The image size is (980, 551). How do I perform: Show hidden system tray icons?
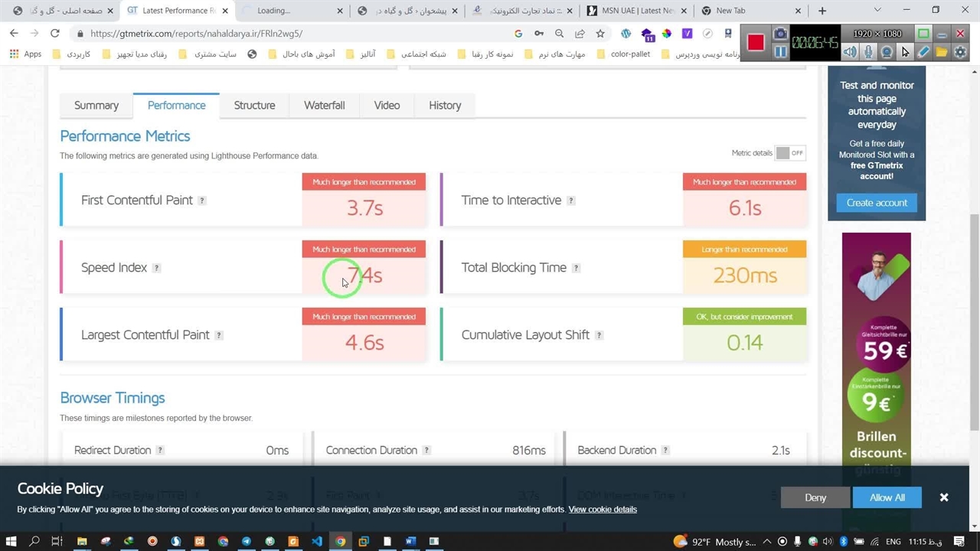pos(767,541)
